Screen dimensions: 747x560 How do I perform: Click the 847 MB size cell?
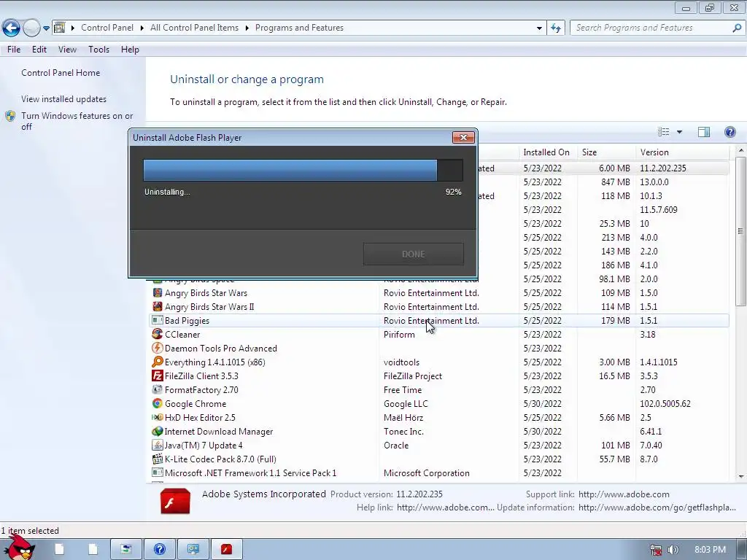(x=616, y=182)
